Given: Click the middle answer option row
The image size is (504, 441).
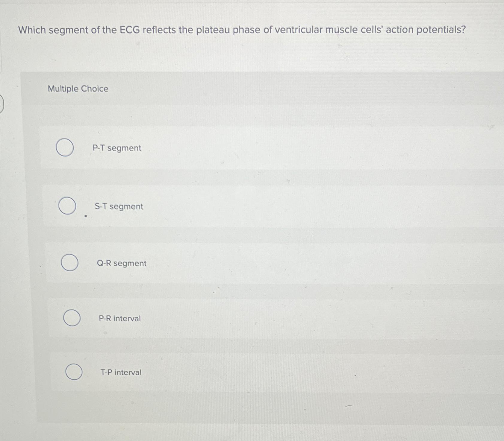Looking at the screenshot, I should pyautogui.click(x=210, y=263).
